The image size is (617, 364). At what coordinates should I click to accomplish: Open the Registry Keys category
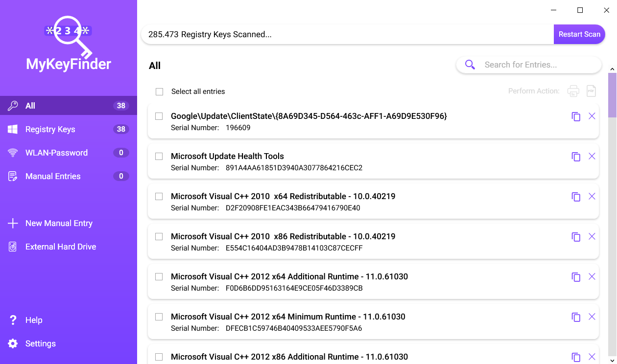(x=69, y=129)
